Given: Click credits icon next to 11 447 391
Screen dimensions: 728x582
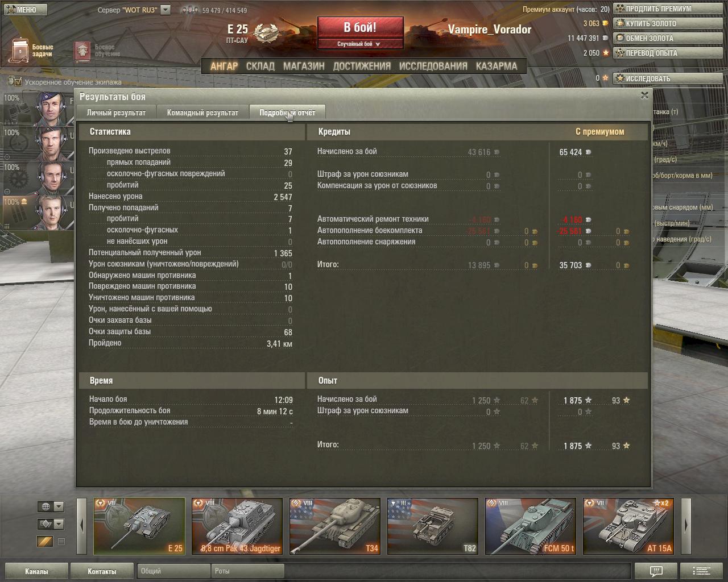Looking at the screenshot, I should (605, 39).
